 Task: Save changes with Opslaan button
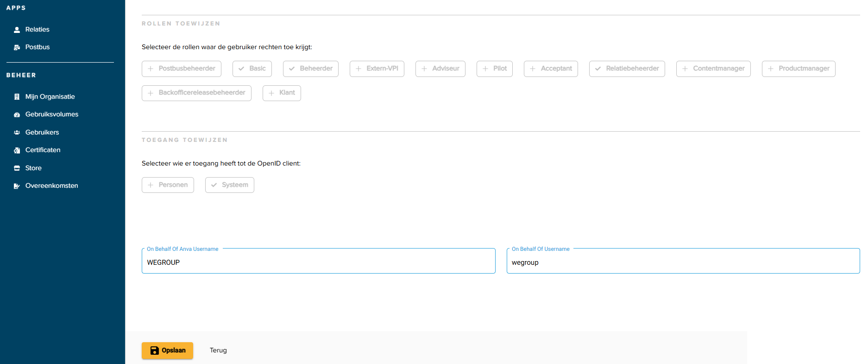coord(167,351)
